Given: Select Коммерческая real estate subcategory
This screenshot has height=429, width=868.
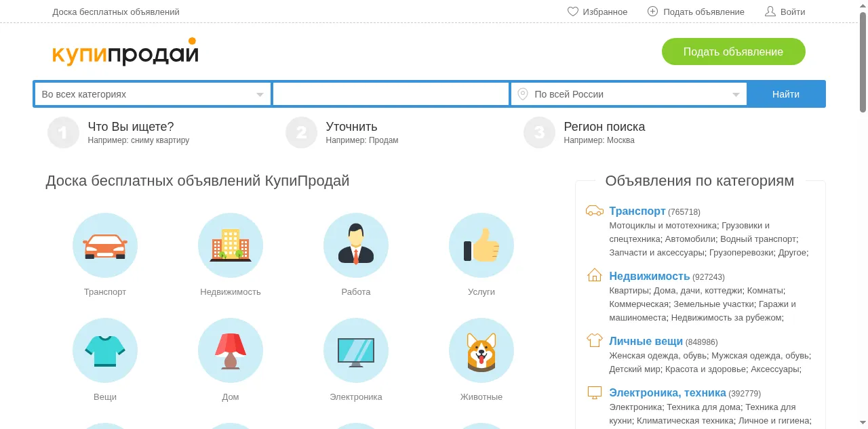Looking at the screenshot, I should coord(639,304).
